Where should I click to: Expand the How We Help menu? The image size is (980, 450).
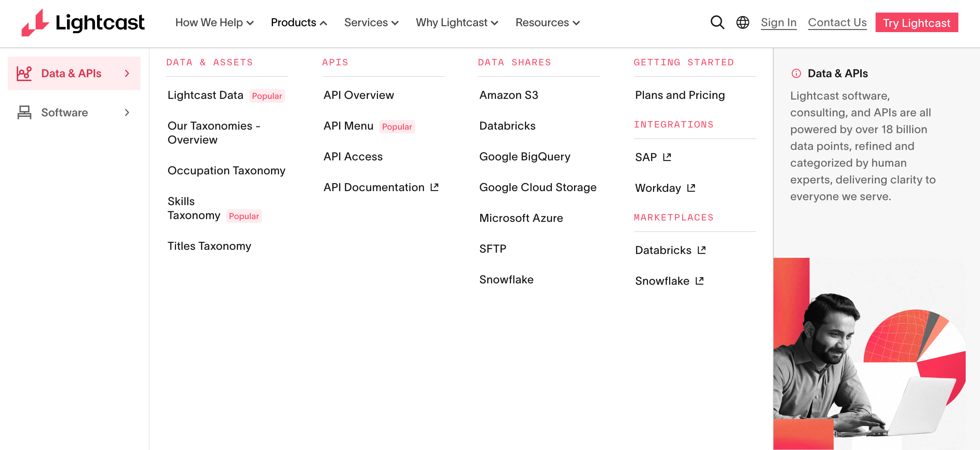[214, 22]
